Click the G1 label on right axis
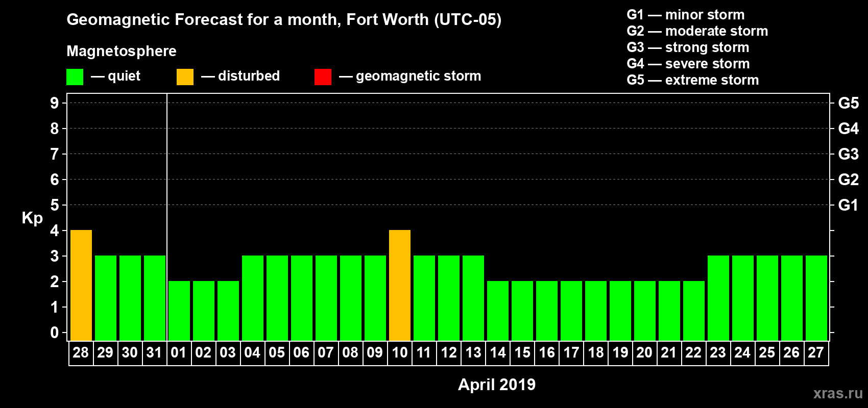The height and width of the screenshot is (408, 868). coord(849,205)
